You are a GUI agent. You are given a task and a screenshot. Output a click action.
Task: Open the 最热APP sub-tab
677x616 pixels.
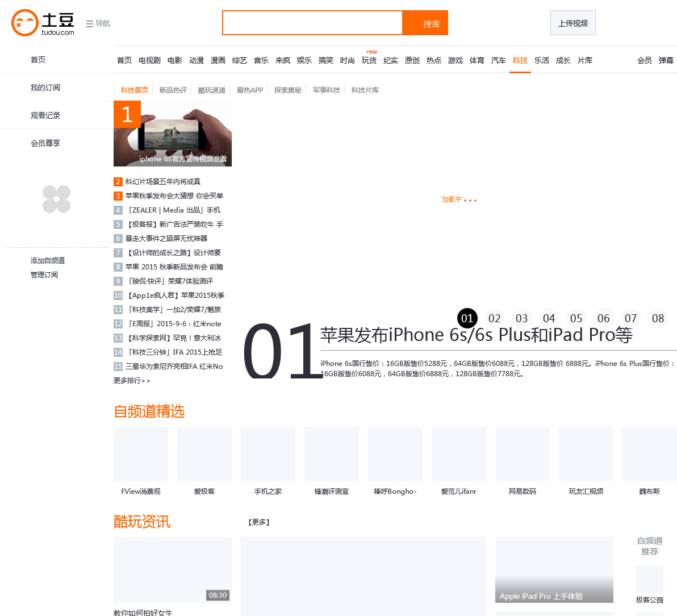click(x=250, y=90)
